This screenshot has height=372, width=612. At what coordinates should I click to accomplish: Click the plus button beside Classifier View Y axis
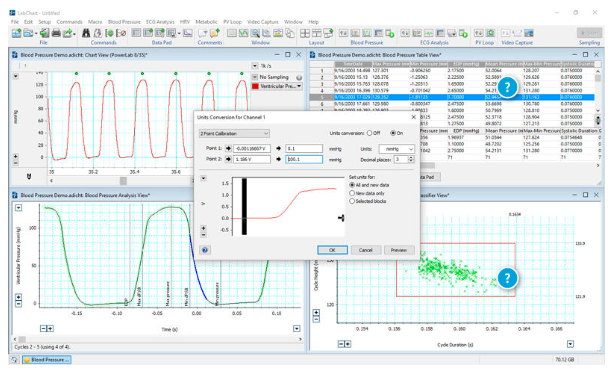317,312
